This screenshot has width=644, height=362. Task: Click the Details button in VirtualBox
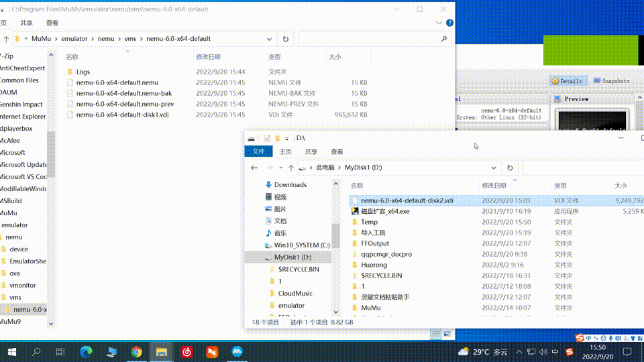coord(568,81)
